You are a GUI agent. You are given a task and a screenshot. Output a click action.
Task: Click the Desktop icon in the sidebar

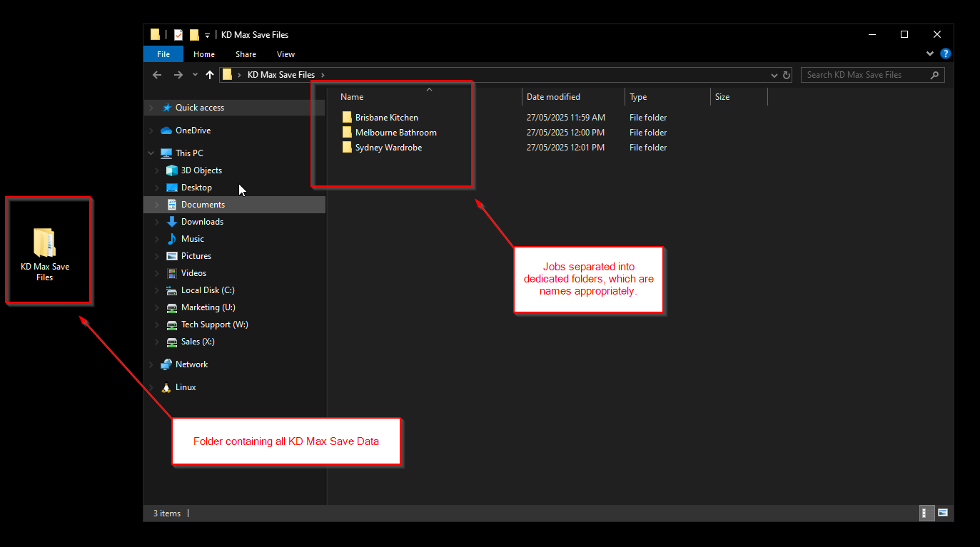[x=172, y=188]
